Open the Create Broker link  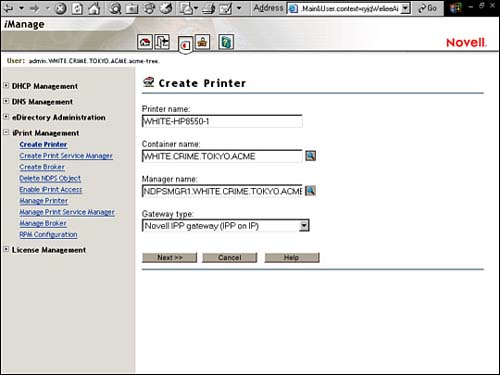[x=42, y=167]
